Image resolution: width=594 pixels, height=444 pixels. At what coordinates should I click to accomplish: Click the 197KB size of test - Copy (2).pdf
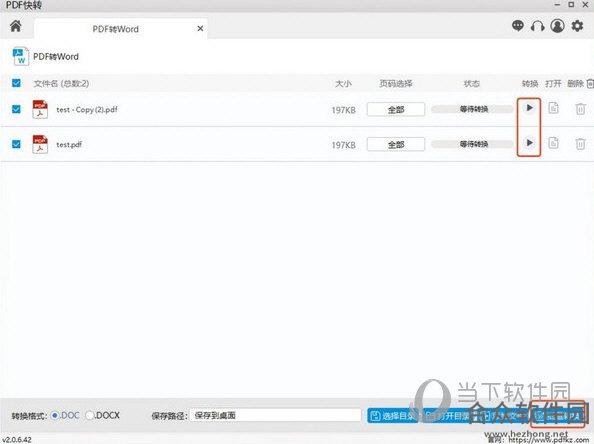[x=344, y=110]
